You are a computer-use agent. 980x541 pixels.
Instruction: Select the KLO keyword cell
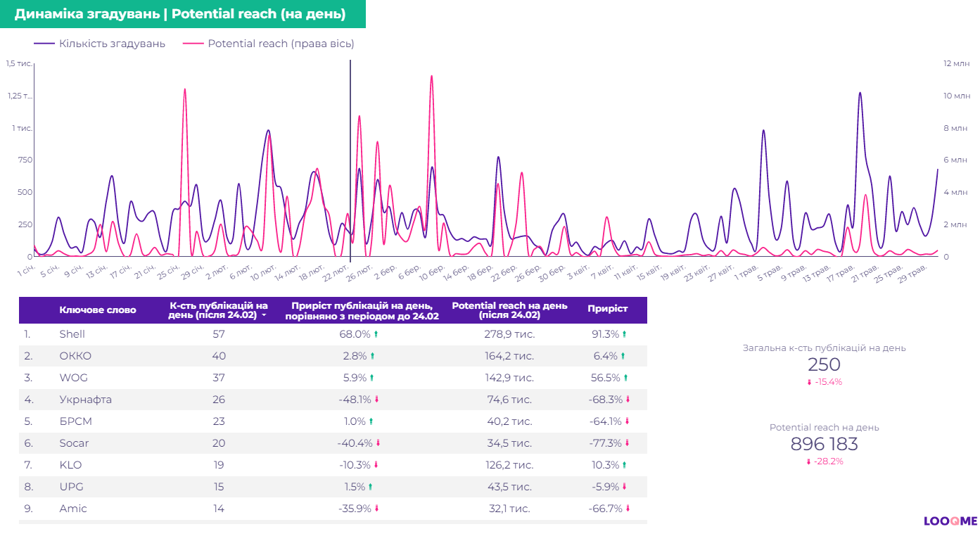pyautogui.click(x=70, y=465)
